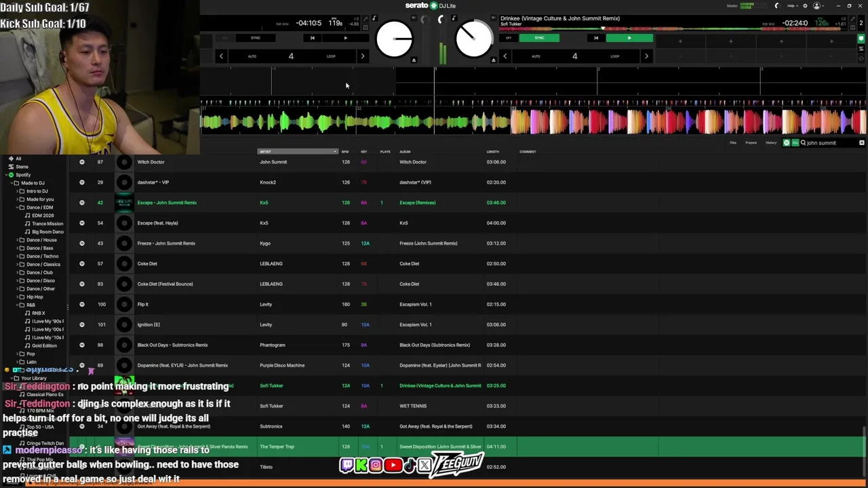
Task: Open ARTIST column sort dropdown
Action: pos(335,152)
